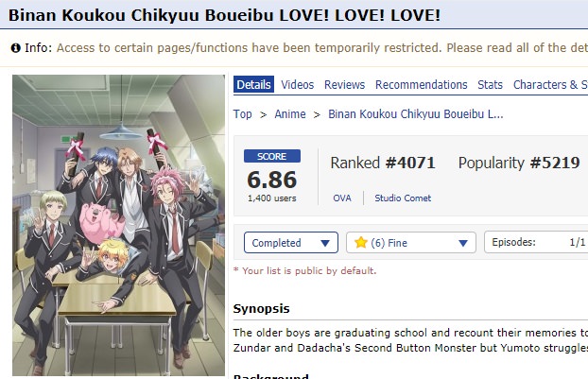Expand the (6) Fine score dropdown
This screenshot has height=379, width=588.
[411, 243]
